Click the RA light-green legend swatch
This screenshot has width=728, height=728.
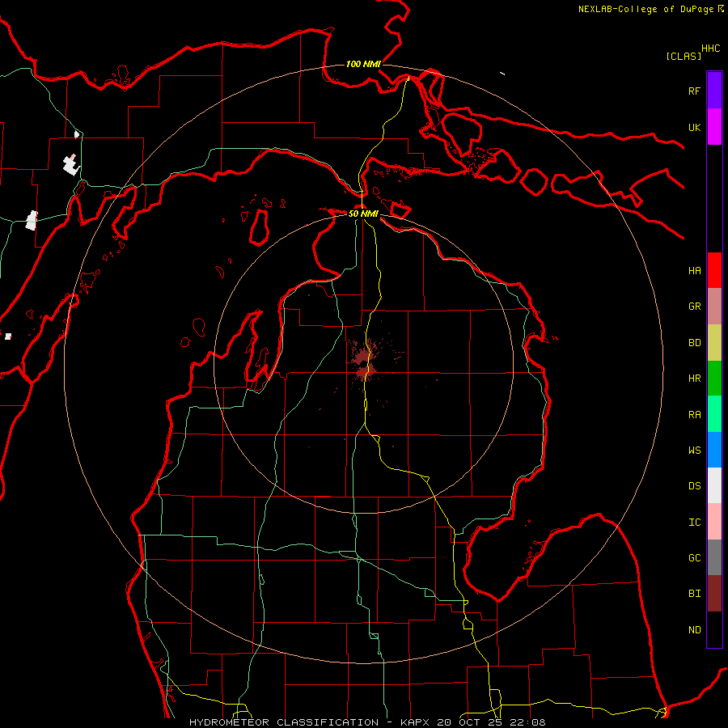pos(714,414)
